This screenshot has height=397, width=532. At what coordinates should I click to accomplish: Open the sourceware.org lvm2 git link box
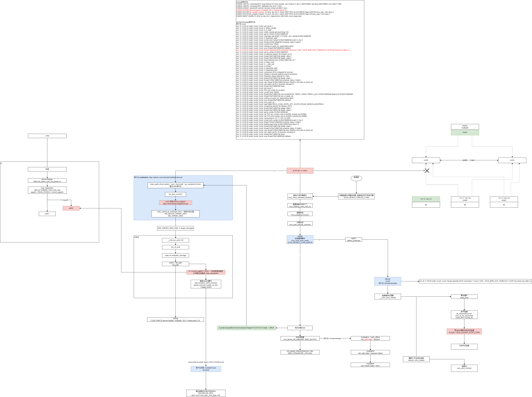point(175,203)
